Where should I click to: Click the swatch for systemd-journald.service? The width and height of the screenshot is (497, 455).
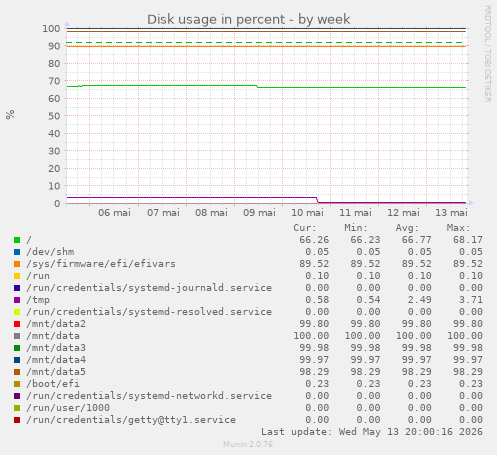click(x=17, y=288)
